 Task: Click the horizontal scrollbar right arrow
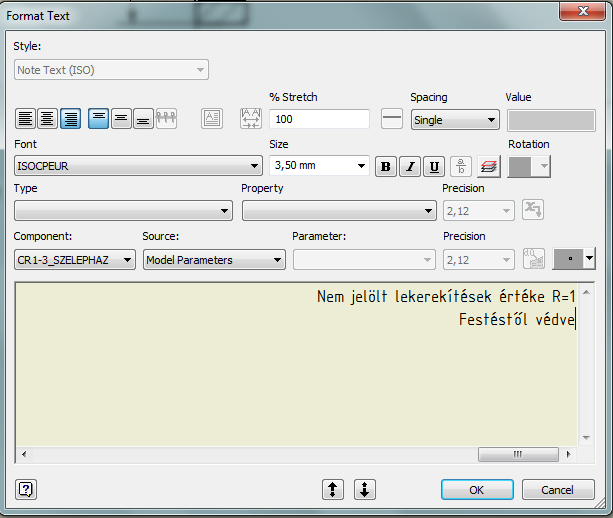point(568,454)
